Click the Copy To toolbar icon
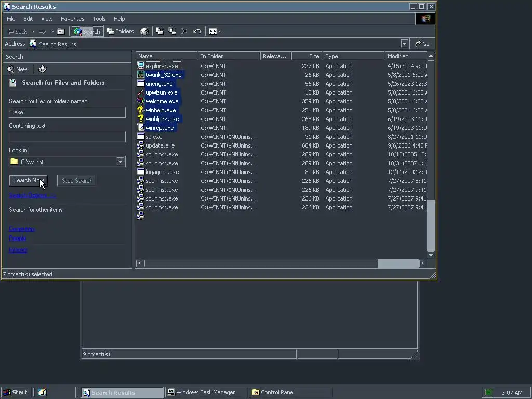This screenshot has height=399, width=532. [172, 31]
